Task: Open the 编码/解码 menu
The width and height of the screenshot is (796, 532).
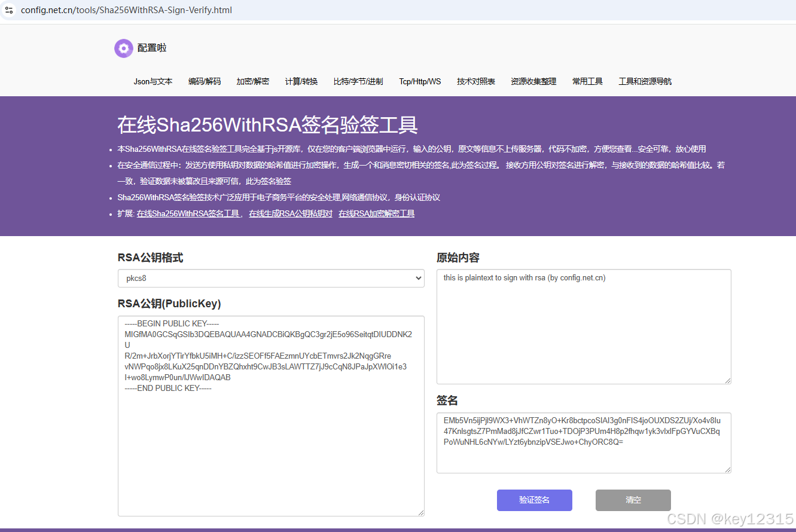Action: click(x=205, y=81)
